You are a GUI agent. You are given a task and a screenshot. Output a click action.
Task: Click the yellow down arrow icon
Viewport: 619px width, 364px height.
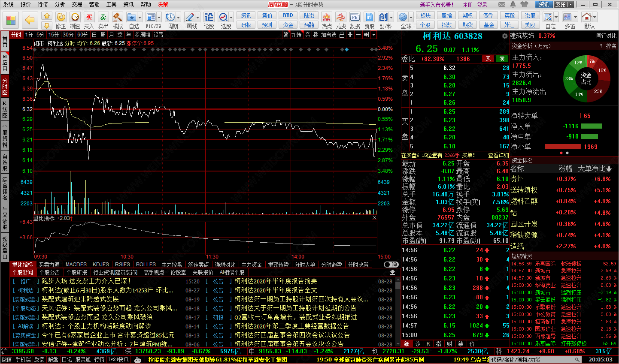pyautogui.click(x=47, y=25)
